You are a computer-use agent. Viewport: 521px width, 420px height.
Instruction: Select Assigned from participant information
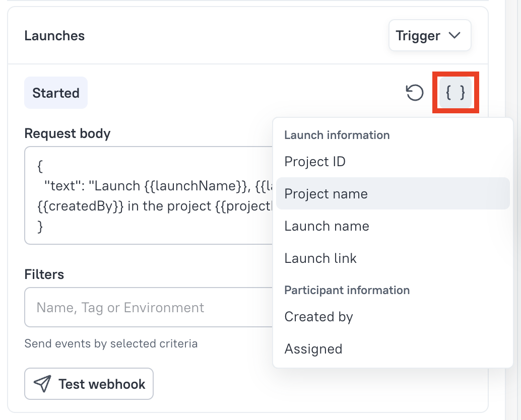(313, 349)
